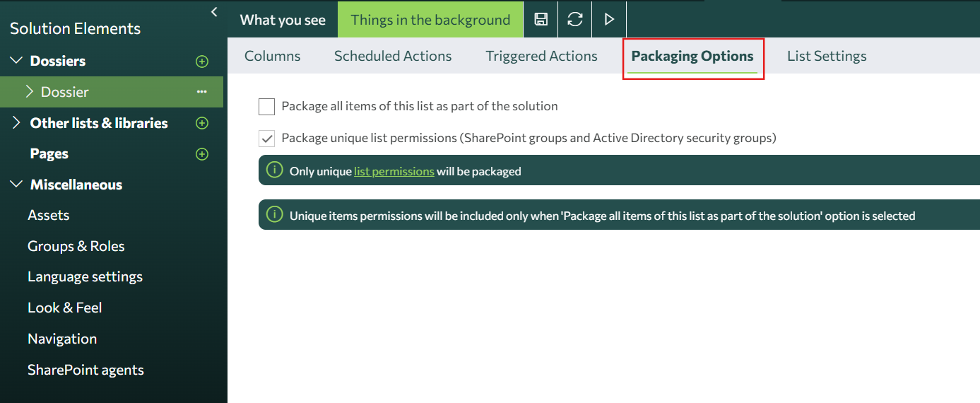Viewport: 980px width, 403px height.
Task: Add a new page with plus icon
Action: click(x=202, y=154)
